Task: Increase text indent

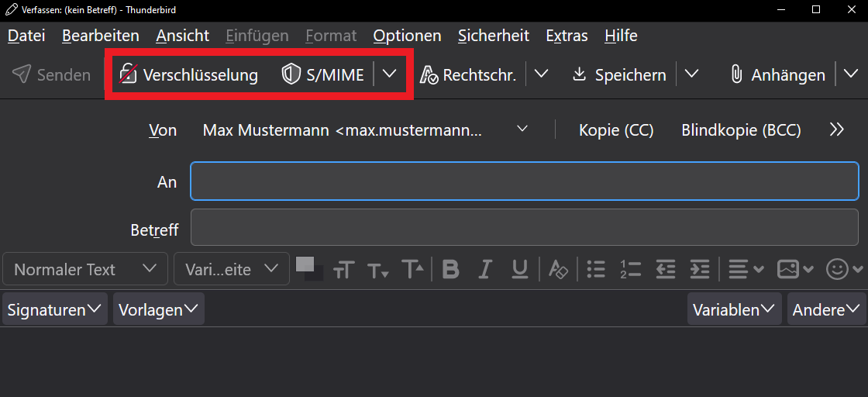Action: [x=700, y=269]
